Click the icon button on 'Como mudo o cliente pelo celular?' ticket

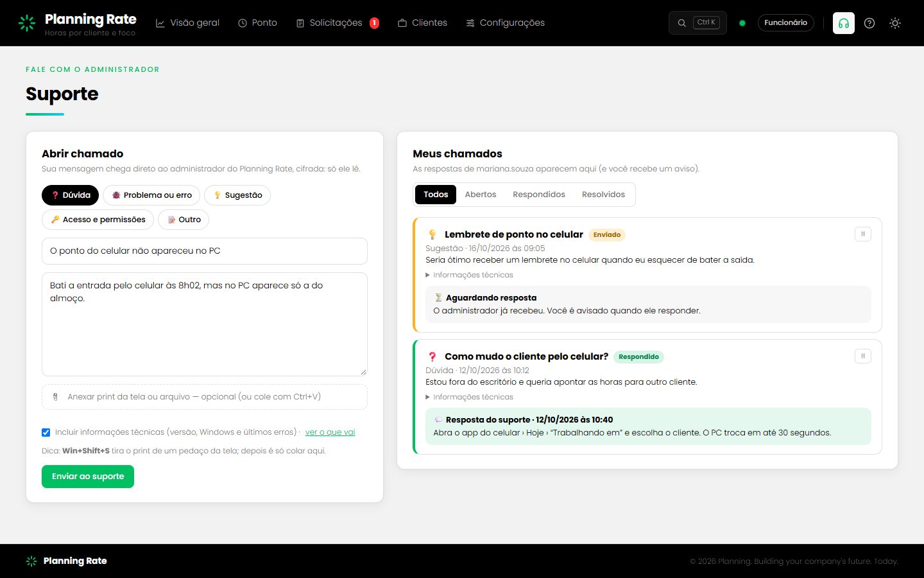pos(863,356)
